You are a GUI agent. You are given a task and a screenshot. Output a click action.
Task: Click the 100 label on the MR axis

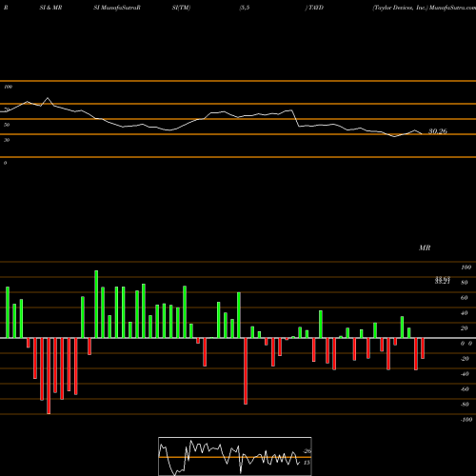466,268
